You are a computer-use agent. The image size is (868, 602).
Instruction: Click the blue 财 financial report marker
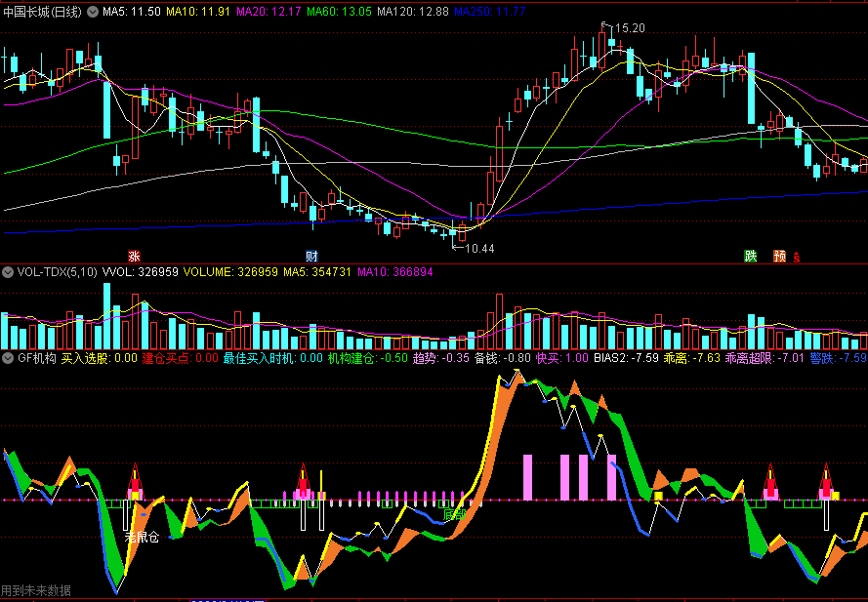311,257
